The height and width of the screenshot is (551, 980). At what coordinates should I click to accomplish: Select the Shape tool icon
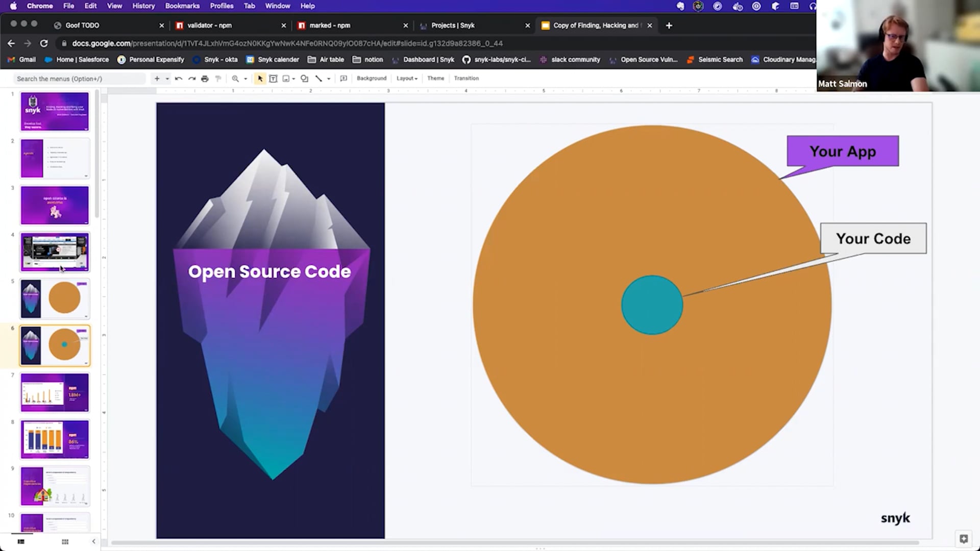pyautogui.click(x=304, y=79)
